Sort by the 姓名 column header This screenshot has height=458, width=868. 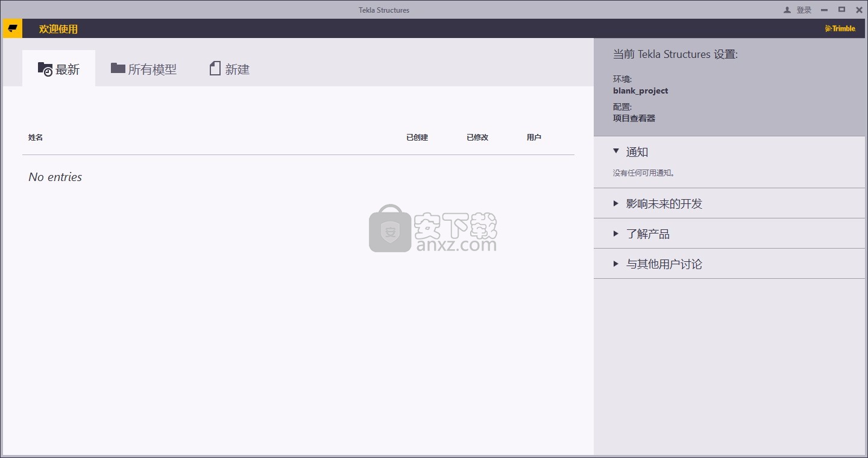click(x=36, y=138)
